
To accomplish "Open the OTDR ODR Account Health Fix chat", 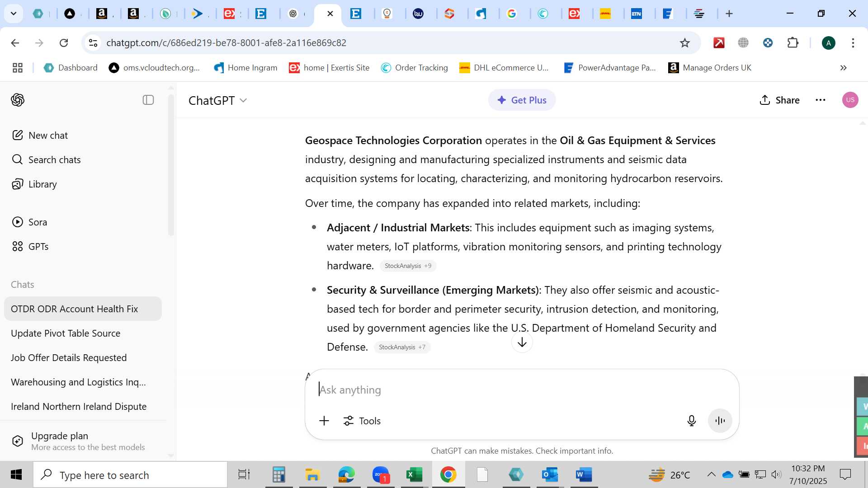I will 83,309.
